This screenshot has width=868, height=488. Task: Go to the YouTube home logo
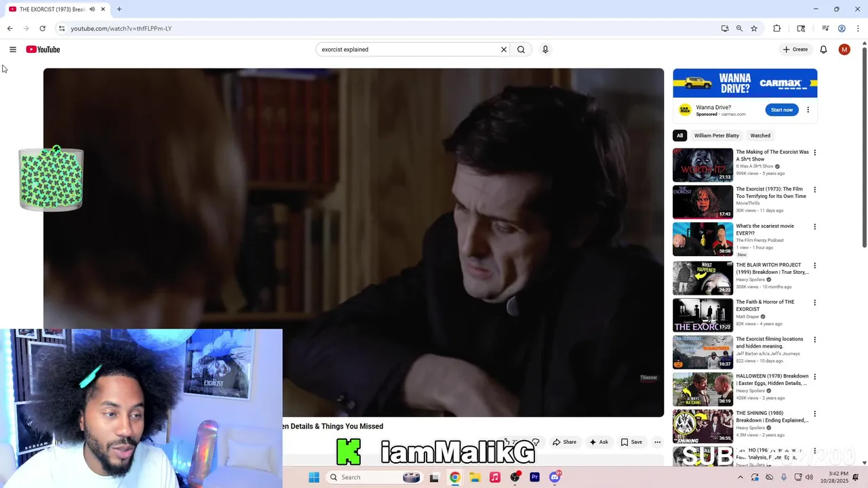tap(43, 49)
